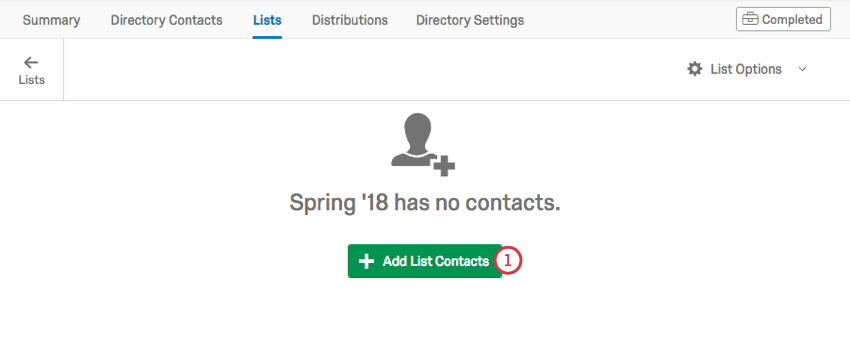
Task: Click the back arrow icon above Lists
Action: pos(31,62)
